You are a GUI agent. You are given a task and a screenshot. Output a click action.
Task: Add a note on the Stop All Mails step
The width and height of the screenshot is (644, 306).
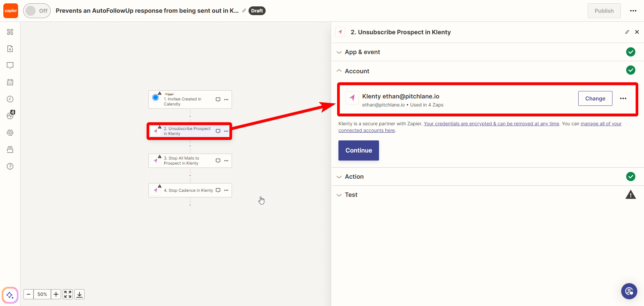pos(218,161)
